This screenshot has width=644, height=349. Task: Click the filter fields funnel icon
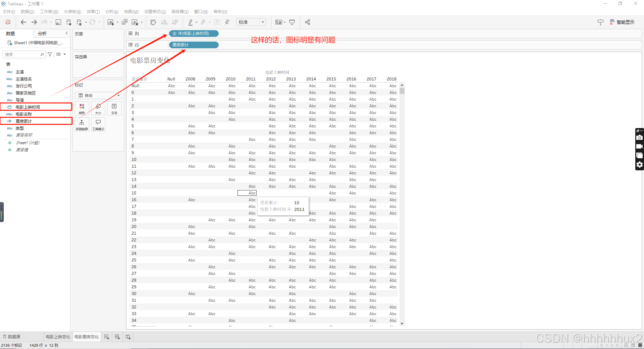(x=50, y=54)
